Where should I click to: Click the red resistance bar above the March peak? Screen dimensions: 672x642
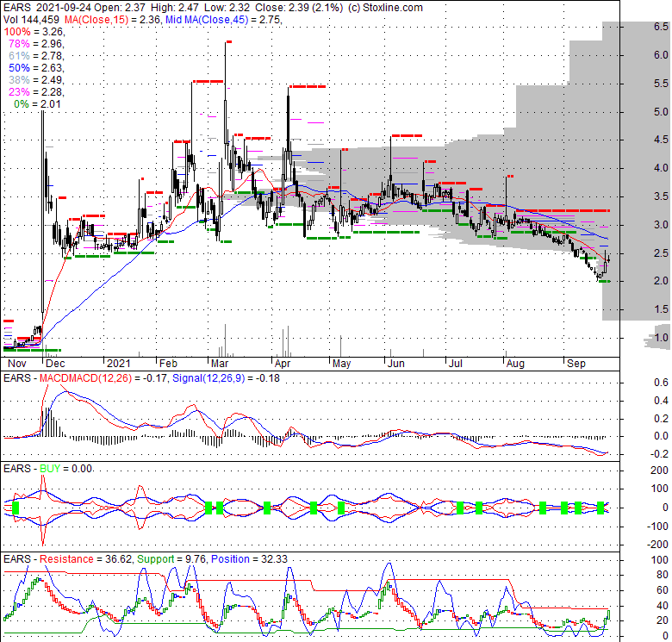(229, 41)
